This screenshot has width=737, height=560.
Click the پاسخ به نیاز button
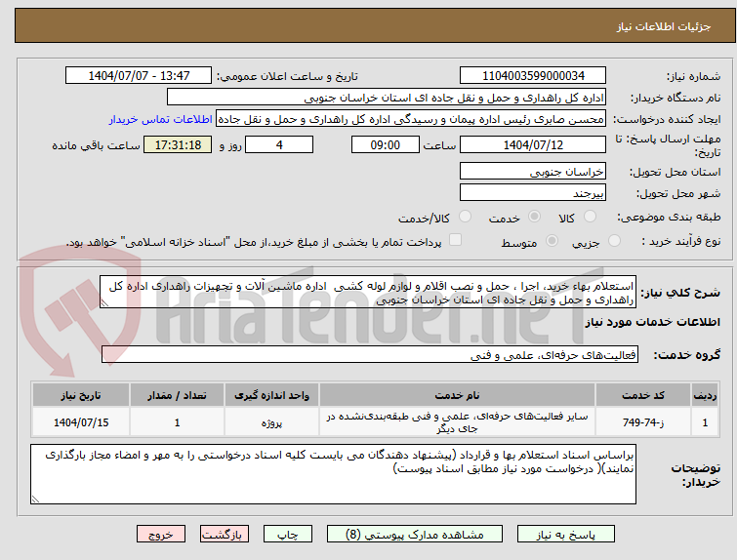pos(566,535)
